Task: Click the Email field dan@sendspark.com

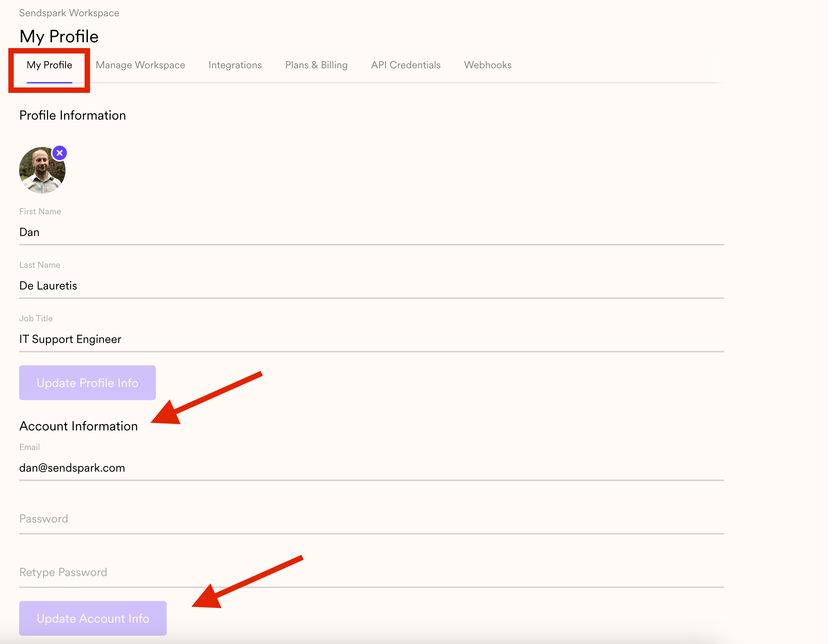Action: (x=372, y=468)
